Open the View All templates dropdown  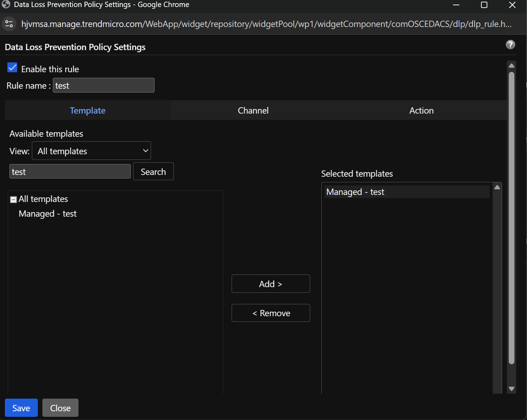[91, 151]
